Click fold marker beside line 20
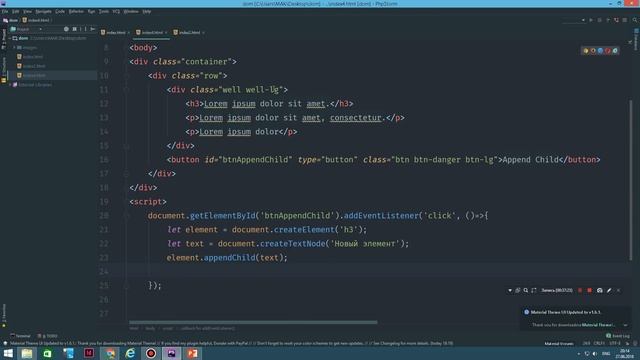Image resolution: width=640 pixels, height=360 pixels. (127, 216)
